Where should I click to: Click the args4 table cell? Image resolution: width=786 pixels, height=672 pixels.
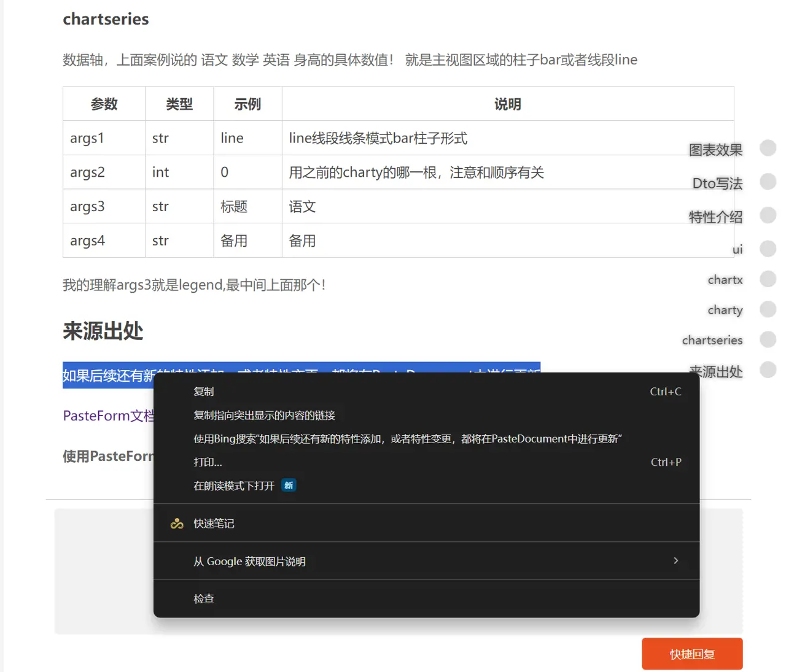[104, 241]
